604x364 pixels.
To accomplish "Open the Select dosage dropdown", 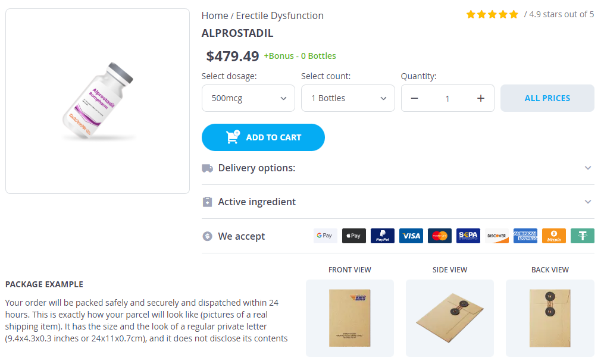I will [x=248, y=98].
